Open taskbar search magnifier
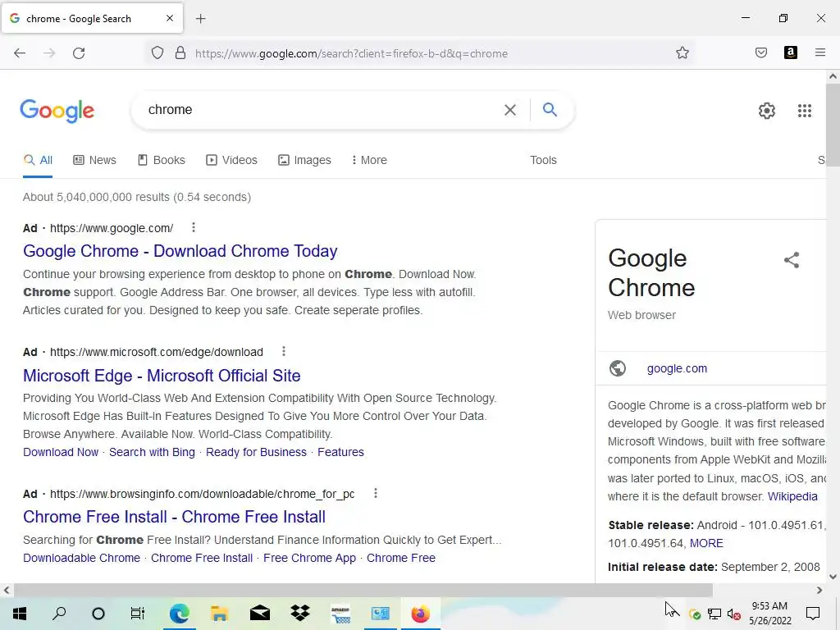840x630 pixels. point(59,614)
